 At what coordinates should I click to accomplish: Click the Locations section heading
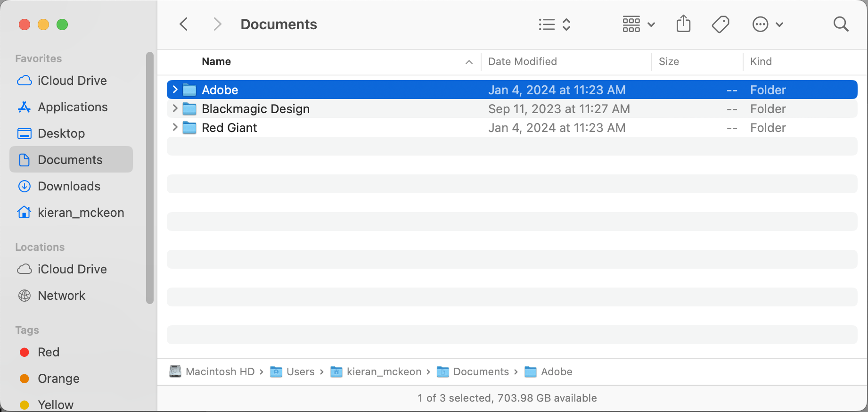[x=40, y=247]
